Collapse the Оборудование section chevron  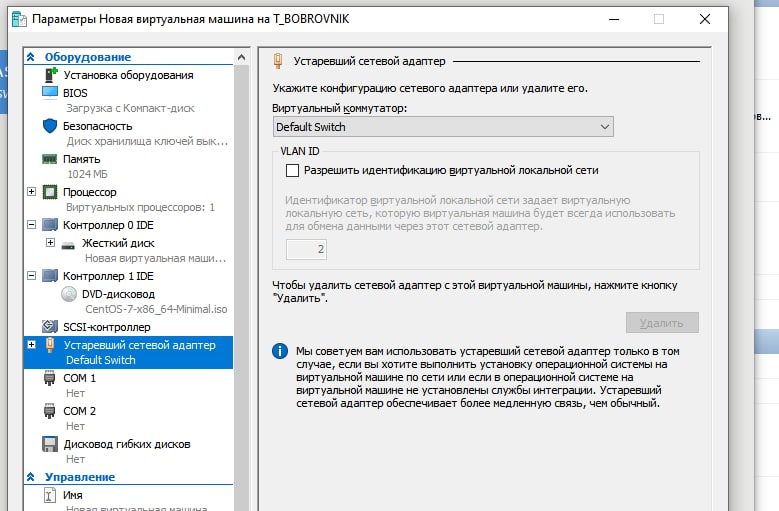[x=31, y=57]
